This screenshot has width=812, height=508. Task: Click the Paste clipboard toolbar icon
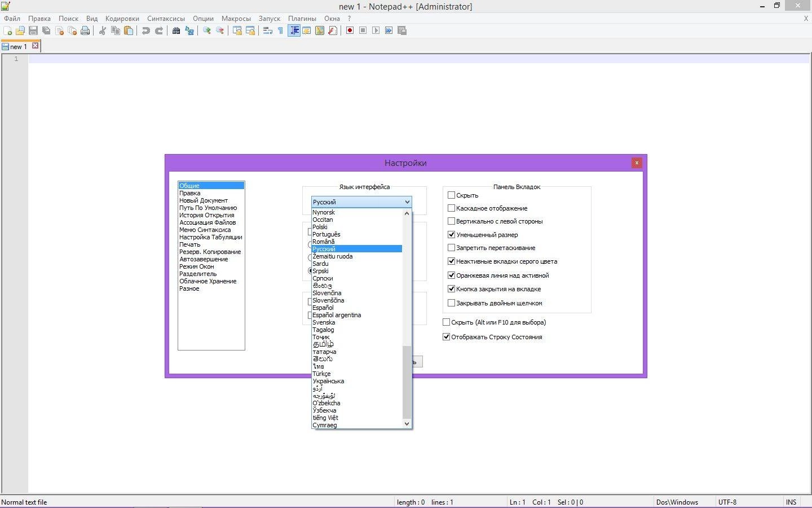pos(129,30)
